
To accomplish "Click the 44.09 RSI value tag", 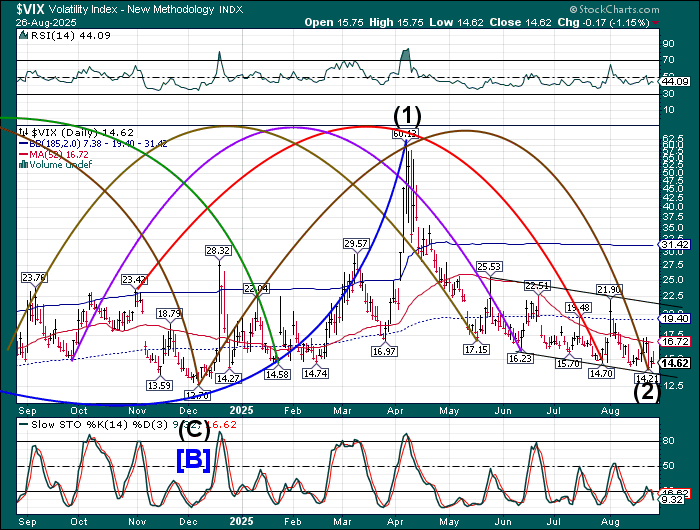I will [x=676, y=81].
